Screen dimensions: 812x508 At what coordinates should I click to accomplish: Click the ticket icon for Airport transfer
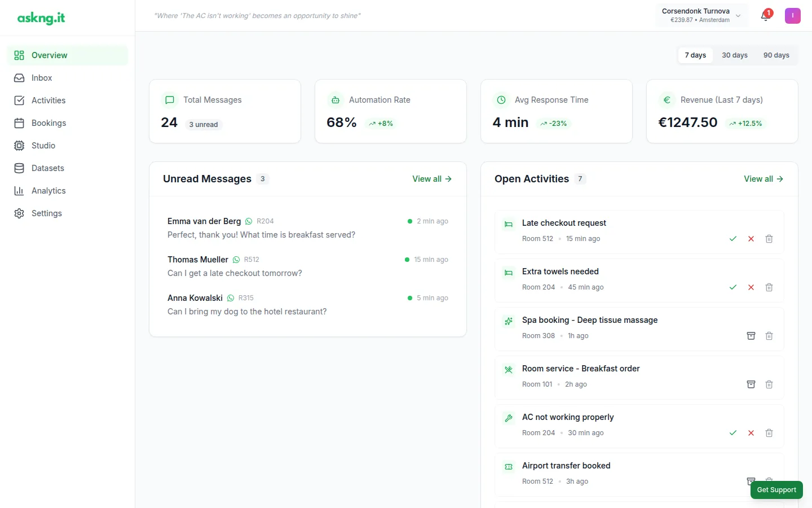pos(509,467)
